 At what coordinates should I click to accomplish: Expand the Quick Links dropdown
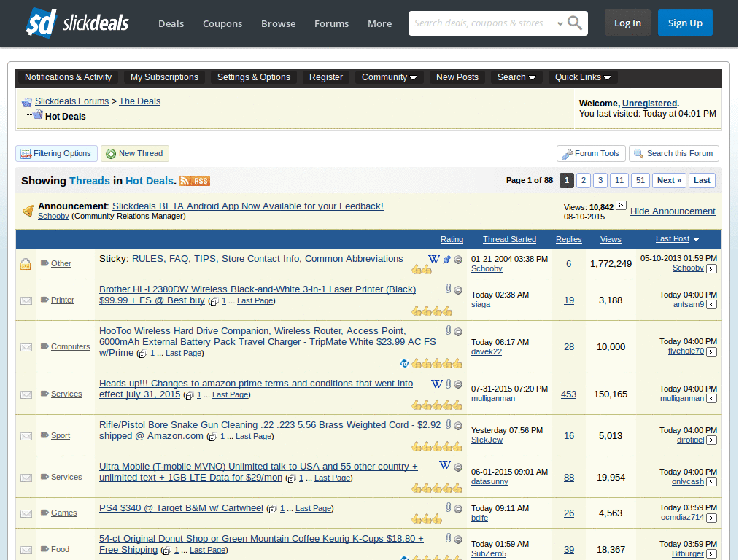(x=581, y=77)
